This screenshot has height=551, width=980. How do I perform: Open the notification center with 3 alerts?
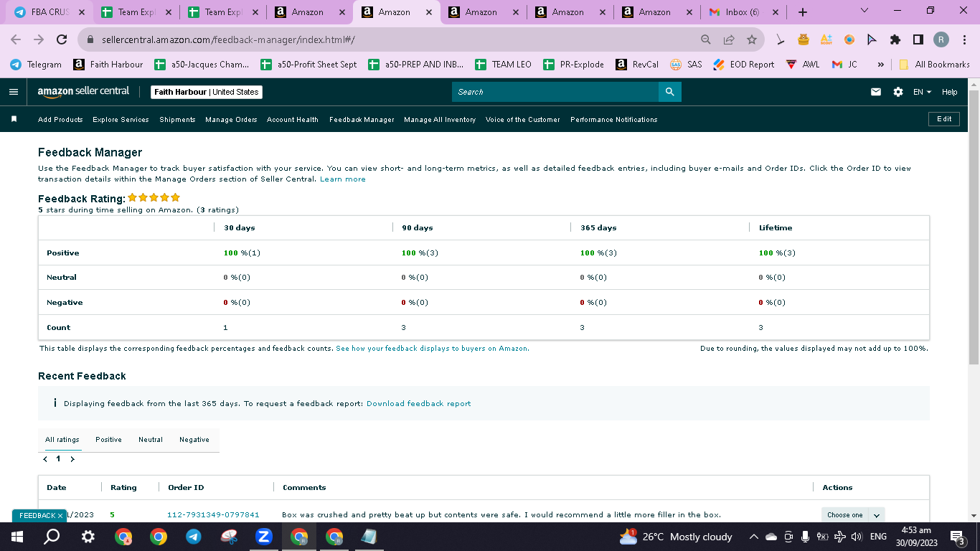956,537
